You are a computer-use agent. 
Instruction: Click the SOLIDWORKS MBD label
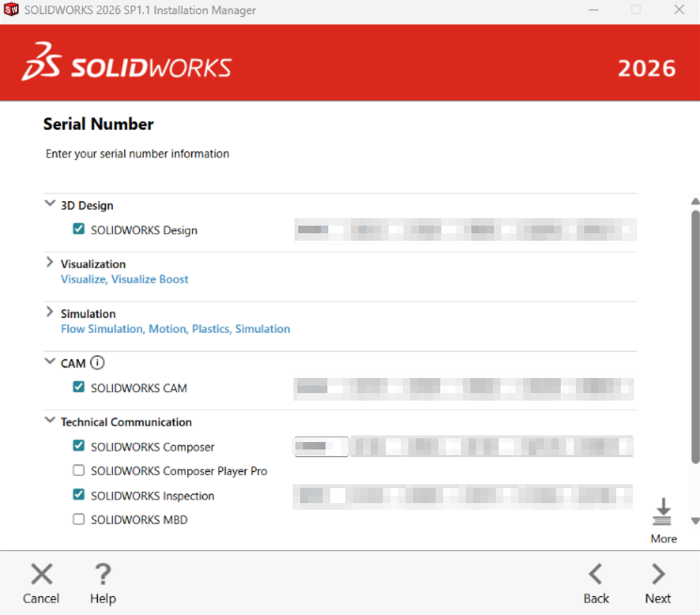click(139, 520)
